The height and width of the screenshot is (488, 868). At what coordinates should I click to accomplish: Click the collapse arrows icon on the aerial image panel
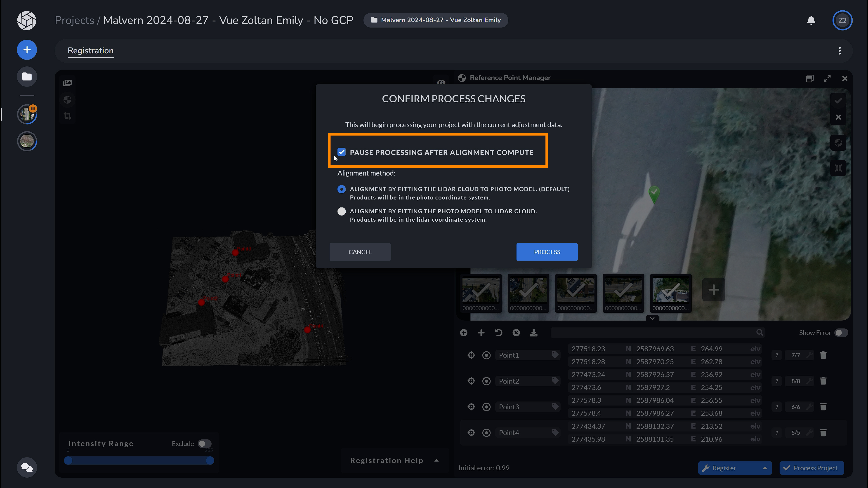[x=839, y=168]
